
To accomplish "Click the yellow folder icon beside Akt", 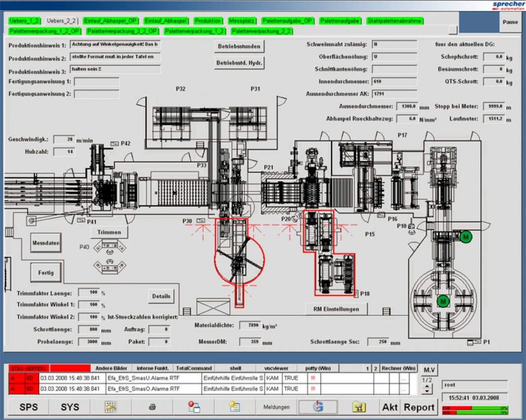I will 359,407.
